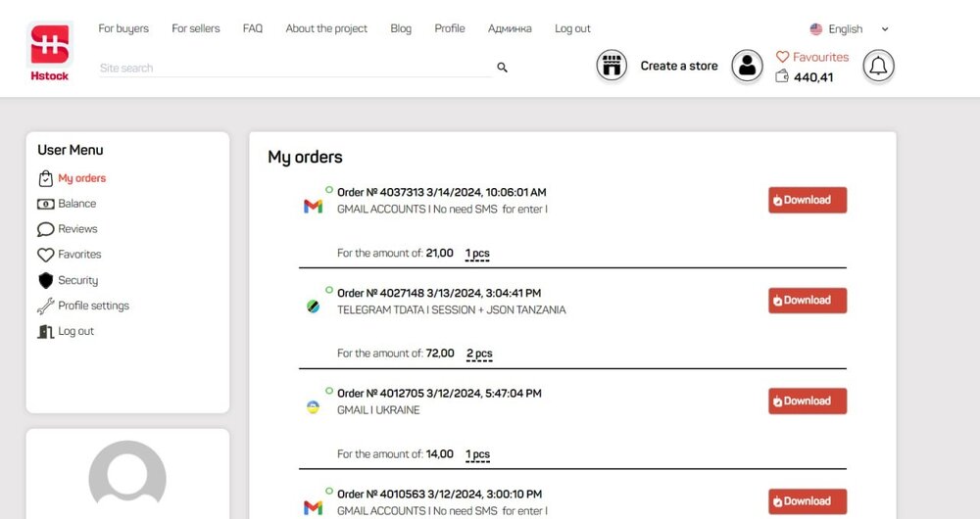Click the Tanzania flag icon of order 4027148
This screenshot has height=519, width=980.
[314, 307]
